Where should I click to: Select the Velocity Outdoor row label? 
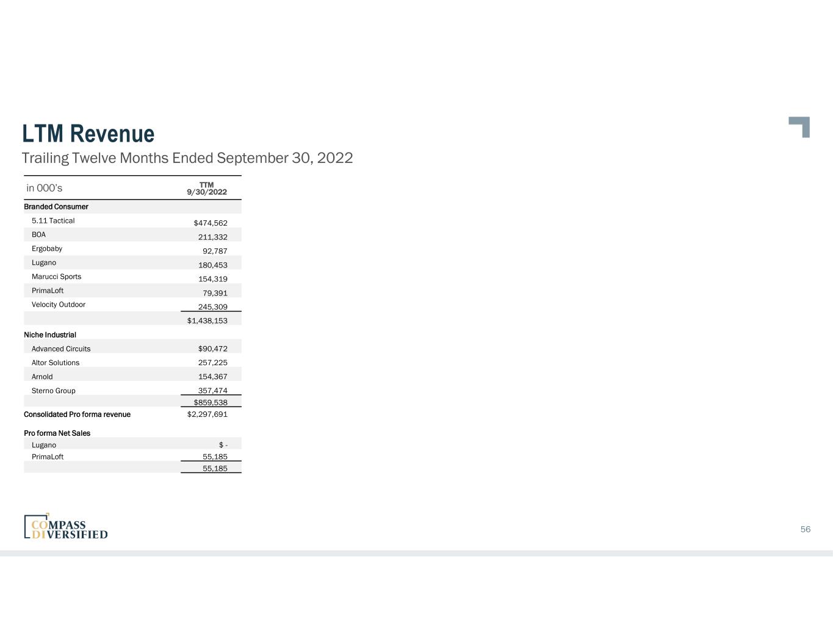[x=59, y=305]
